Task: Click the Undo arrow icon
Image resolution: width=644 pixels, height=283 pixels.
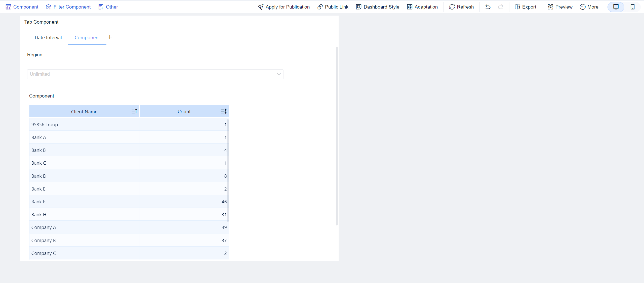Action: click(488, 7)
